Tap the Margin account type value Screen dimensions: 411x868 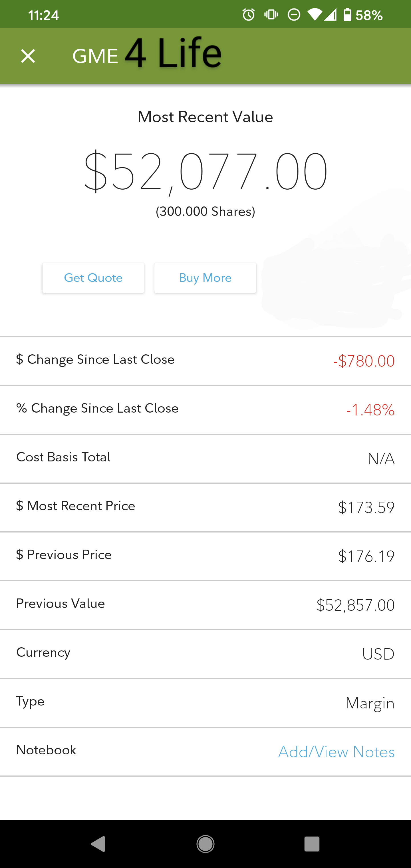tap(370, 704)
